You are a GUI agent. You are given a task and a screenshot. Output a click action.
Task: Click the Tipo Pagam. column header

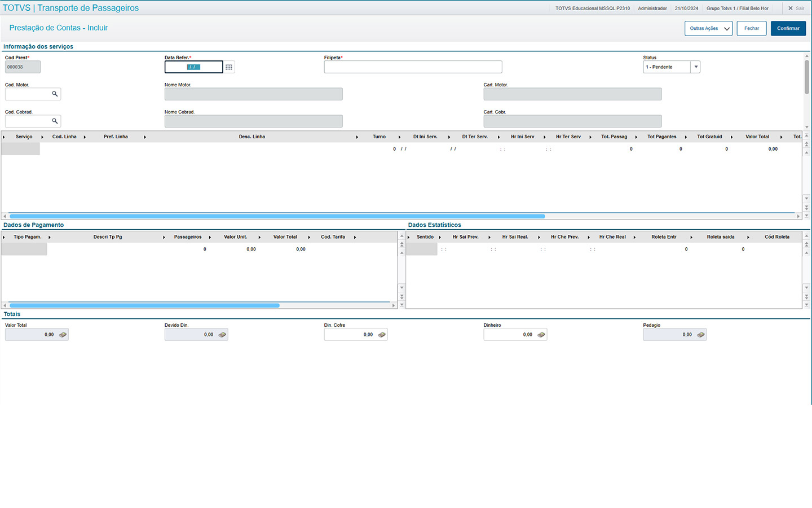pyautogui.click(x=28, y=237)
